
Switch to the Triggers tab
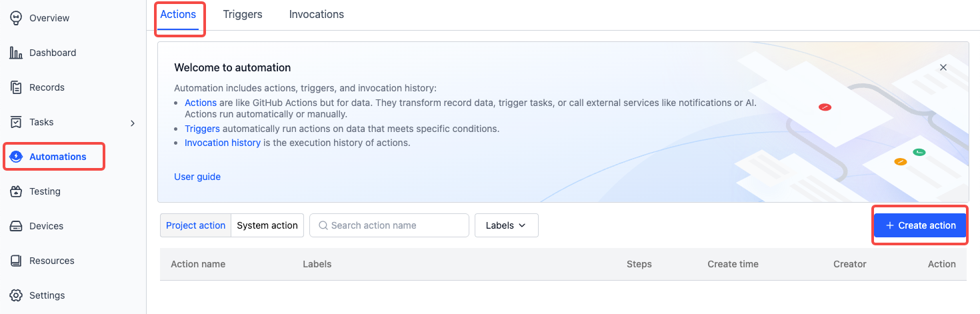point(243,14)
